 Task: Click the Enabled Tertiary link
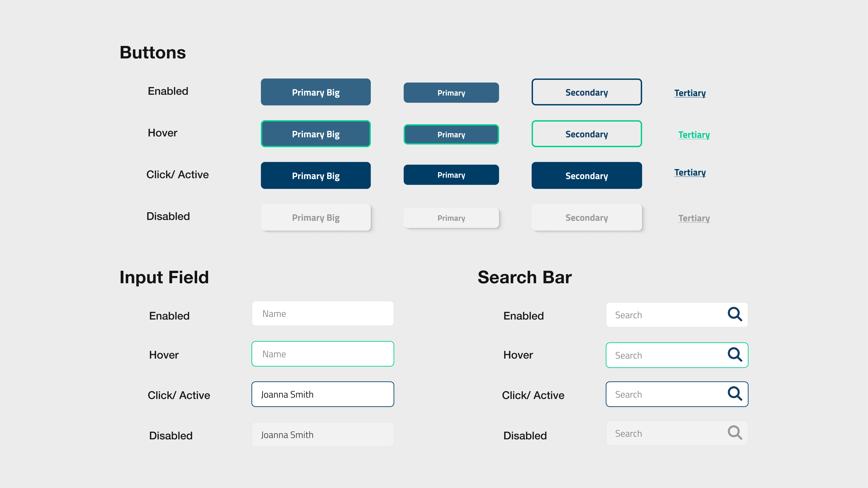(x=690, y=93)
